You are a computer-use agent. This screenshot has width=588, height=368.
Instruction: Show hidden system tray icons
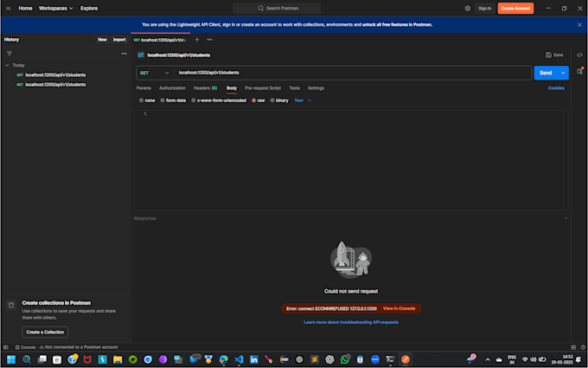[x=488, y=359]
